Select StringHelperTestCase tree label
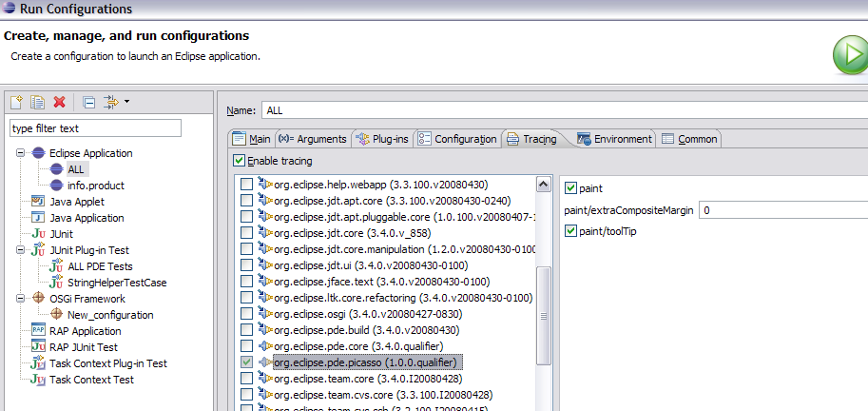The image size is (868, 411). tap(117, 283)
